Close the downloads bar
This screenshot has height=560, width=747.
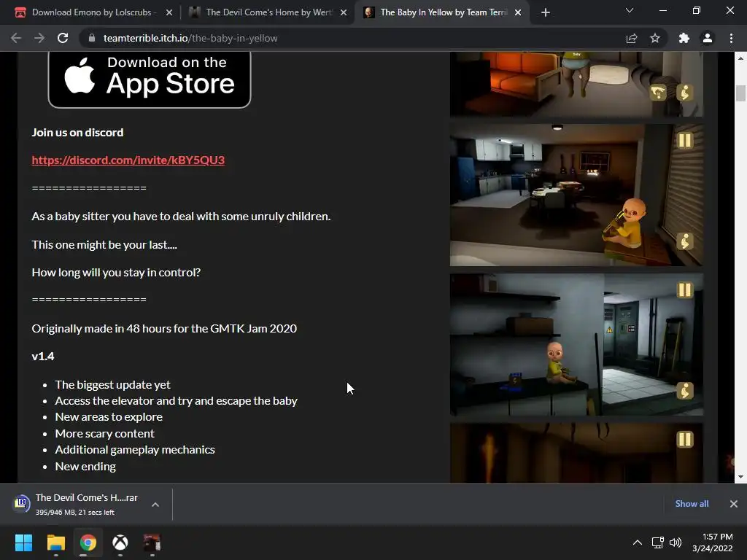tap(734, 504)
